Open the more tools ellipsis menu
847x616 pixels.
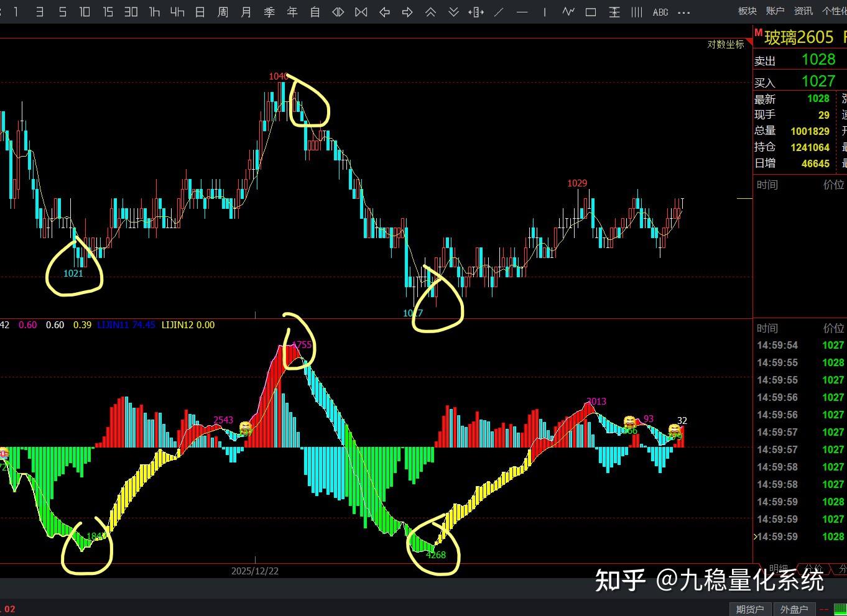683,12
